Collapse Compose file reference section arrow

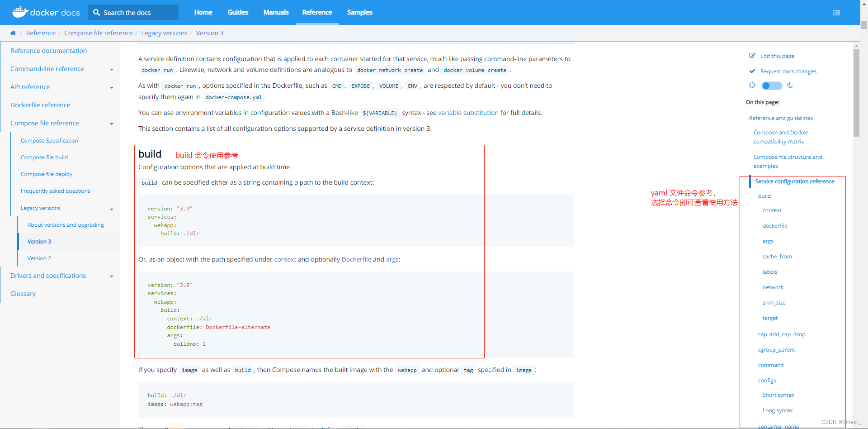(x=112, y=124)
